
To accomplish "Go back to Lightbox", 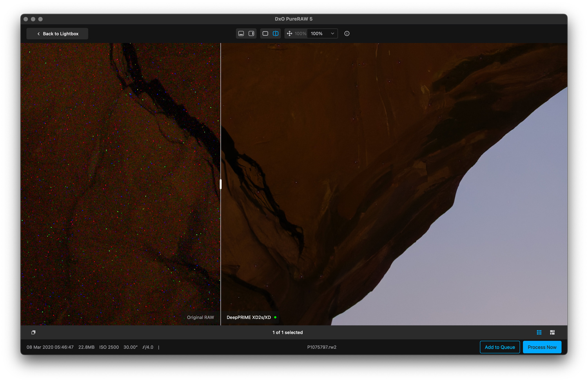I will click(57, 34).
